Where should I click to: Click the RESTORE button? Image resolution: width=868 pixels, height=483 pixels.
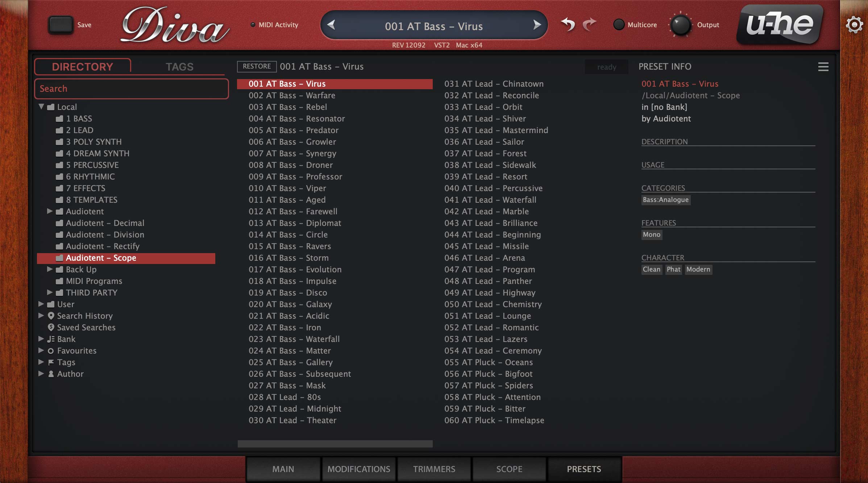[257, 66]
